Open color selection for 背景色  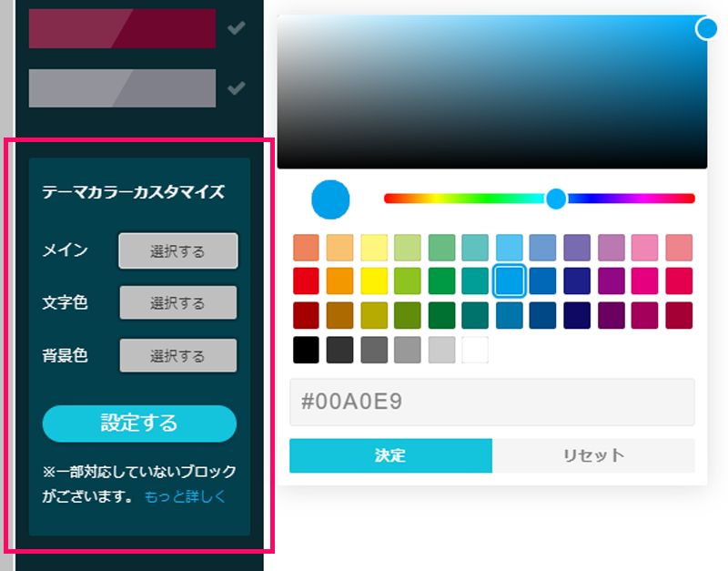pos(177,356)
